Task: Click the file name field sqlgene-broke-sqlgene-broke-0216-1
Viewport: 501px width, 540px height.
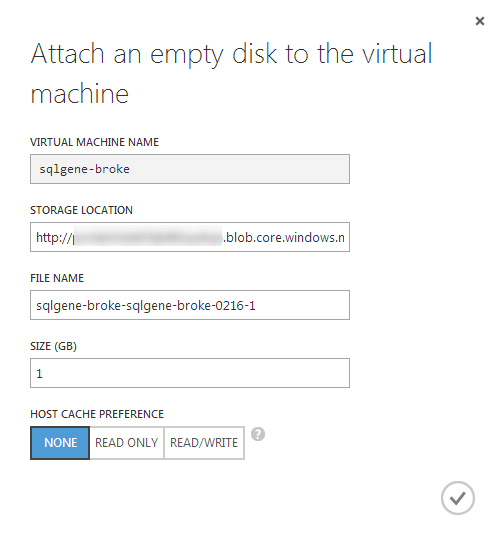Action: (190, 305)
